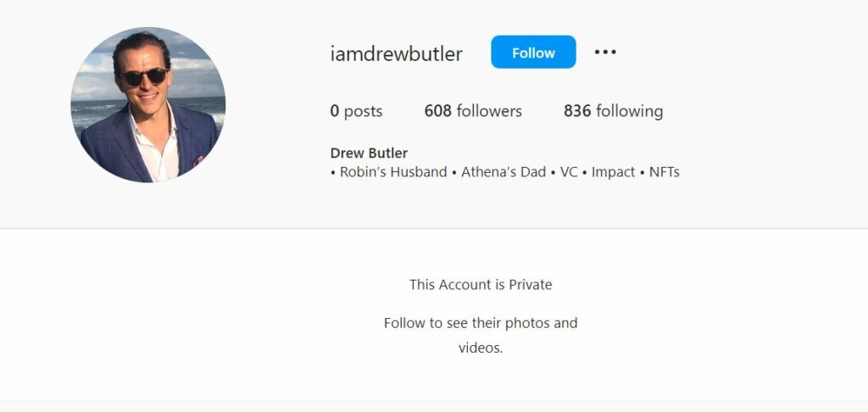
Task: Click 'Follow to see their photos' text
Action: 481,323
